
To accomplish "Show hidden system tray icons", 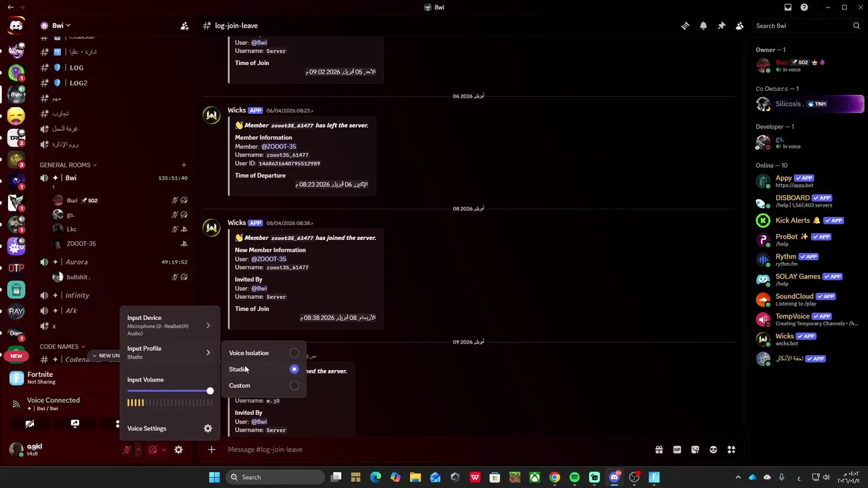I will 738,477.
